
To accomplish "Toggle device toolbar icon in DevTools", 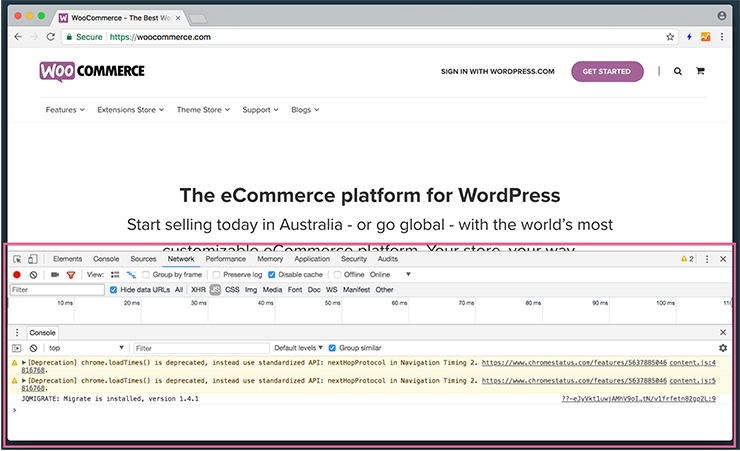I will pos(33,259).
